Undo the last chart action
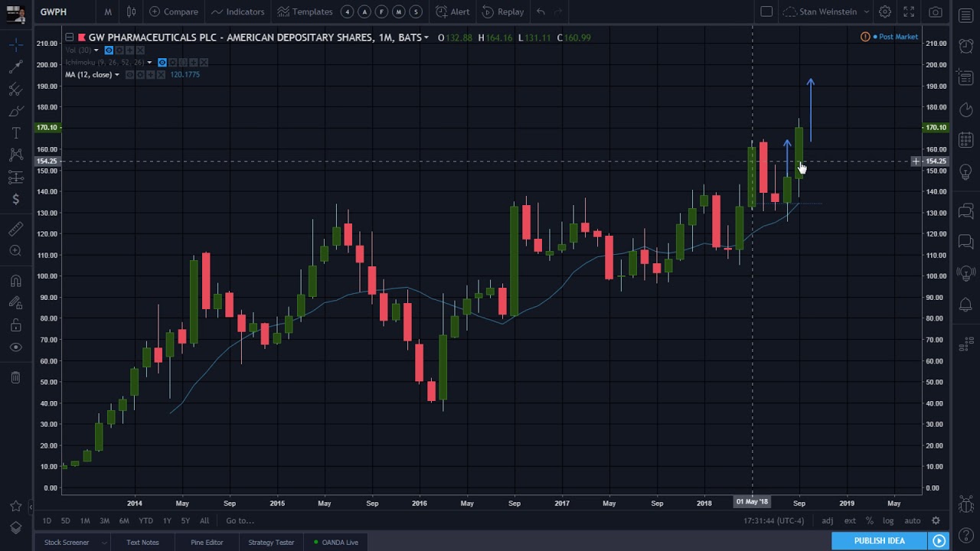Screen dimensions: 980x551 click(x=541, y=11)
